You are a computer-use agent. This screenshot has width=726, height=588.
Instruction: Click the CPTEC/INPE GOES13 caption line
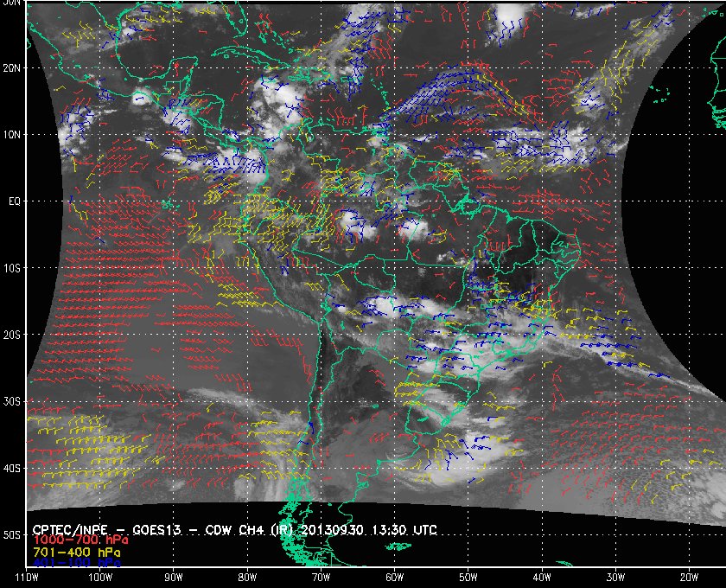pos(235,530)
